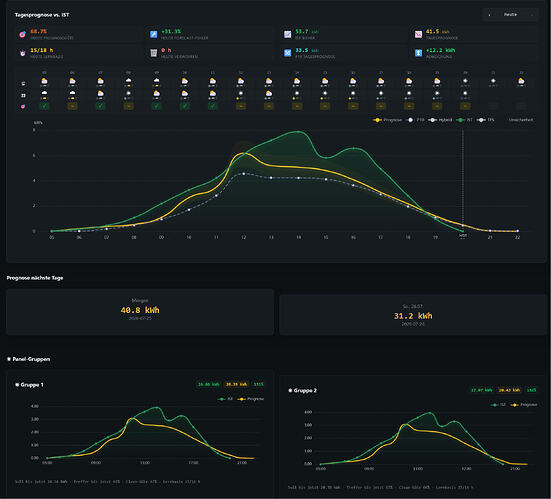Toggle Prognose series in Gruppe 1 legend

coord(251,399)
